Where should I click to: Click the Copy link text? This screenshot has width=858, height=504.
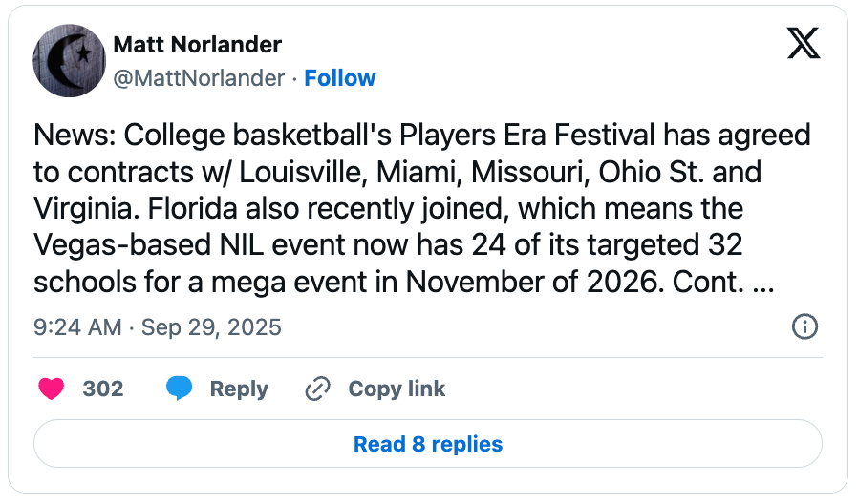(x=397, y=388)
